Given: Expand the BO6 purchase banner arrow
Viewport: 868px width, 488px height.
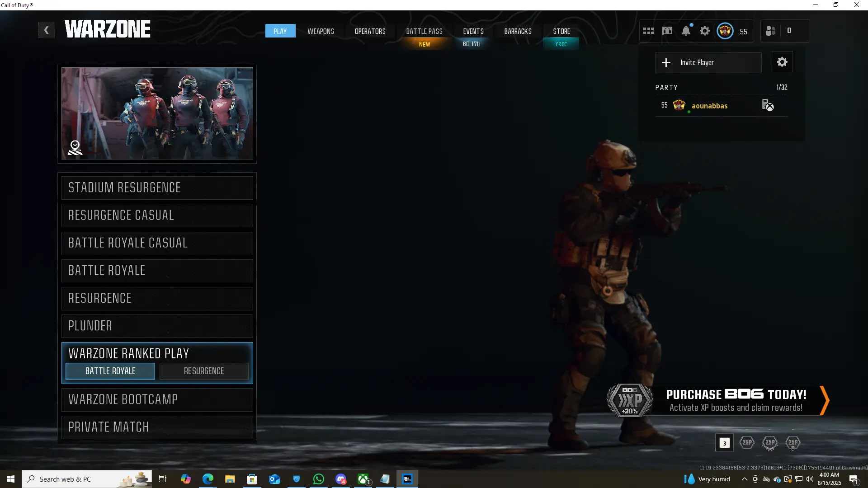Looking at the screenshot, I should [x=825, y=400].
